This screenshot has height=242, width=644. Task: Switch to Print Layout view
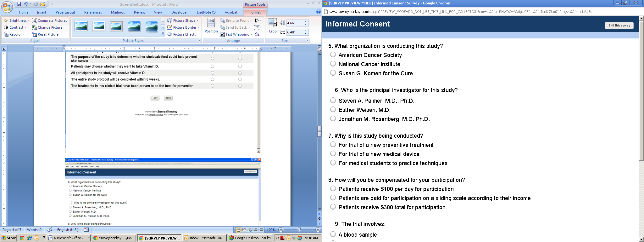tap(238, 230)
